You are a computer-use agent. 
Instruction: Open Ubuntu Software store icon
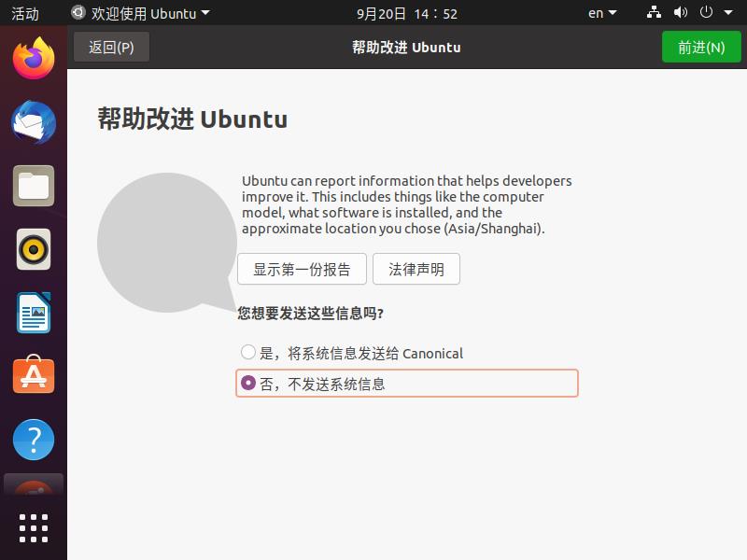coord(34,375)
